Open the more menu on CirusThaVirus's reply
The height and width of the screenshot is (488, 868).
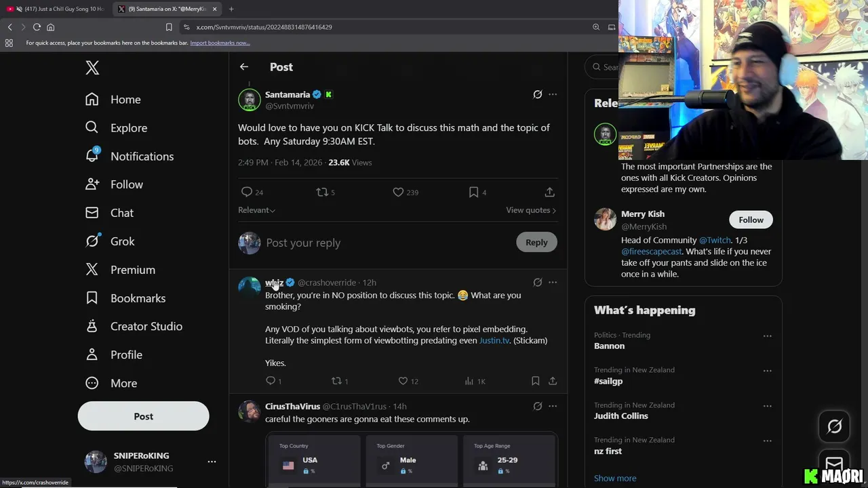(553, 407)
